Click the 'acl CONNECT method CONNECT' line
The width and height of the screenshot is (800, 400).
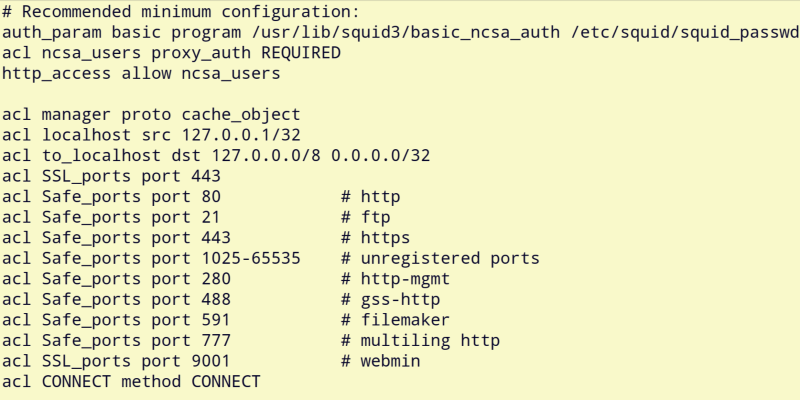tap(130, 382)
